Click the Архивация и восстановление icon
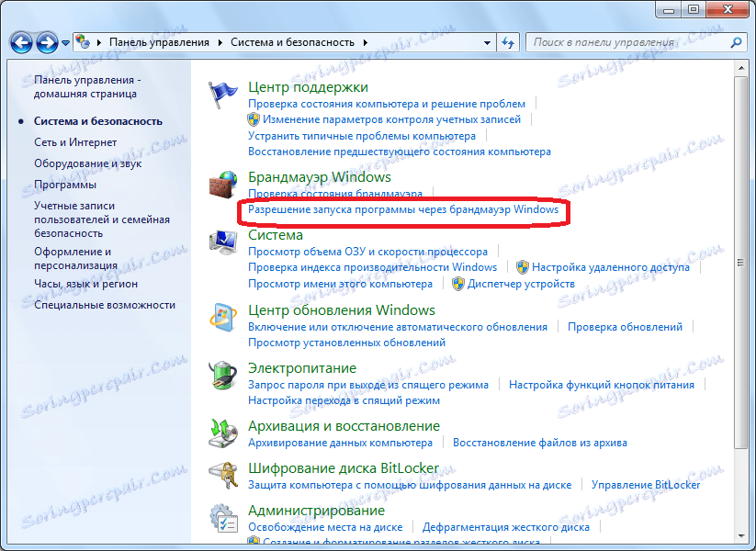Viewport: 756px width, 551px height. pos(223,432)
